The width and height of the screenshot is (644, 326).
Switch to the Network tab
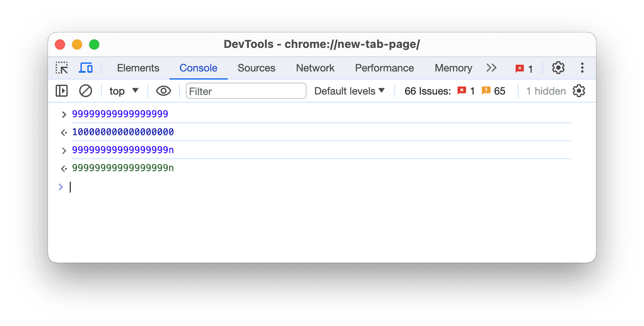click(315, 68)
